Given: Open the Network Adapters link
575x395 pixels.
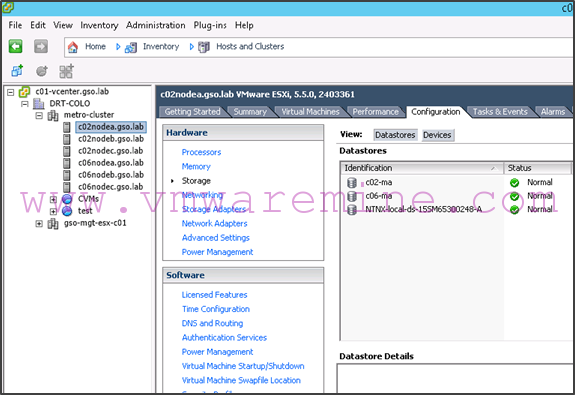Looking at the screenshot, I should tap(215, 224).
